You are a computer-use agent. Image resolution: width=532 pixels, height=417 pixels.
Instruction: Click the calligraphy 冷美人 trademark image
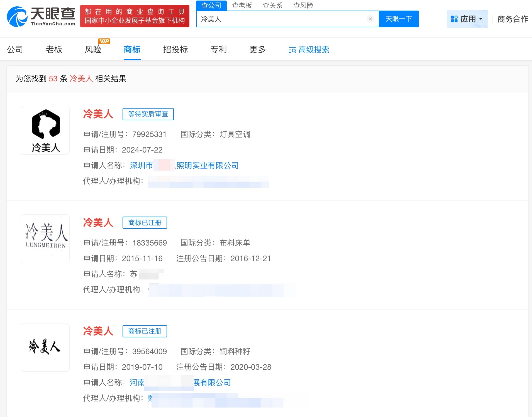point(45,347)
